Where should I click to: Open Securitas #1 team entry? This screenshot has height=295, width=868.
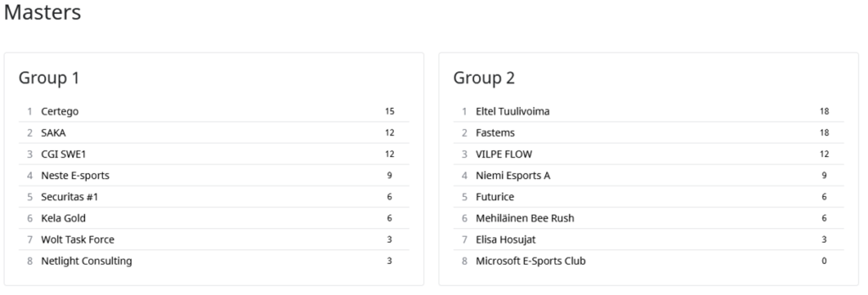tap(69, 197)
